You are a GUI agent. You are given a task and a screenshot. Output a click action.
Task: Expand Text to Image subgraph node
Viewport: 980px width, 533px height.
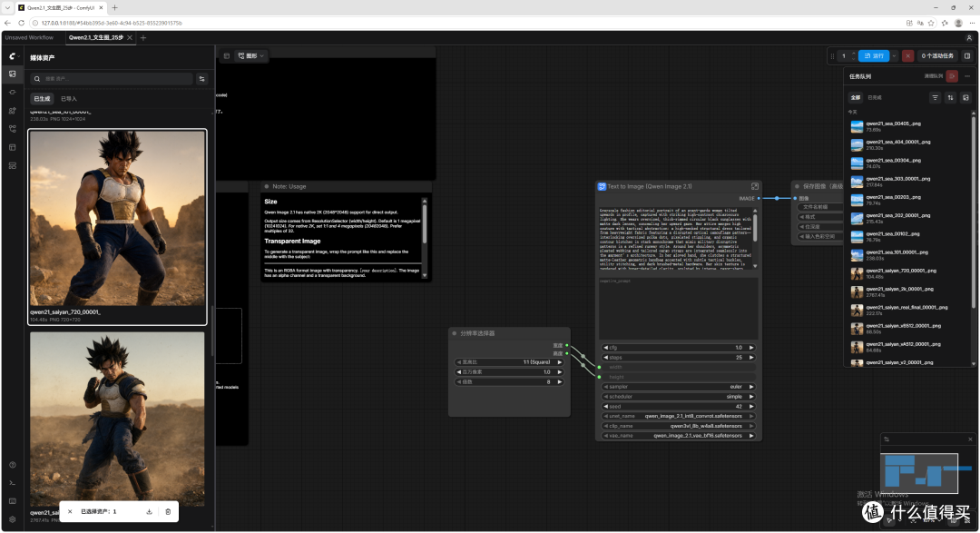tap(754, 186)
